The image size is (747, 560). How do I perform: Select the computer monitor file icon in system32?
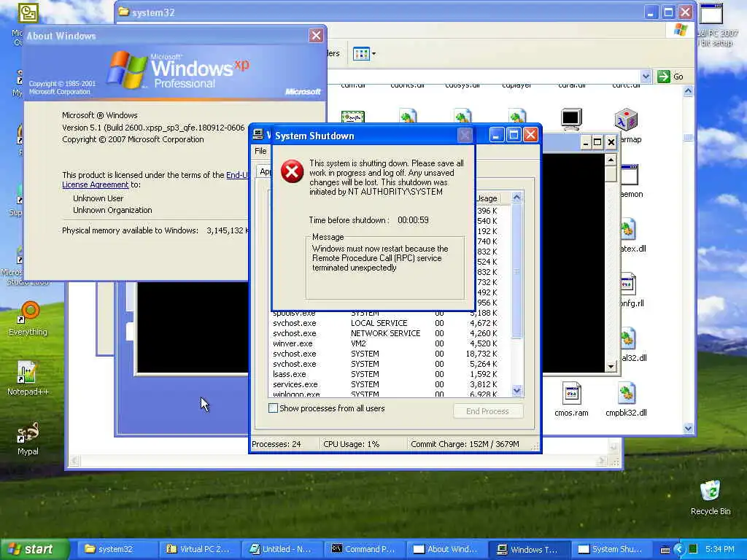pos(571,119)
